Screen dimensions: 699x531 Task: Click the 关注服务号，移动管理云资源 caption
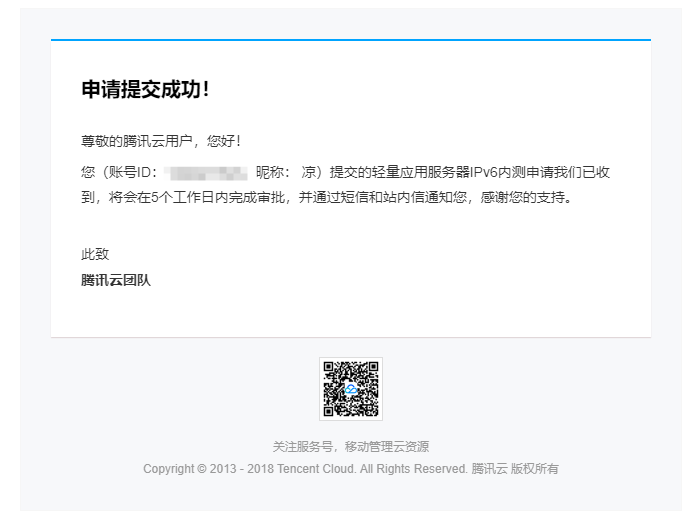[350, 447]
